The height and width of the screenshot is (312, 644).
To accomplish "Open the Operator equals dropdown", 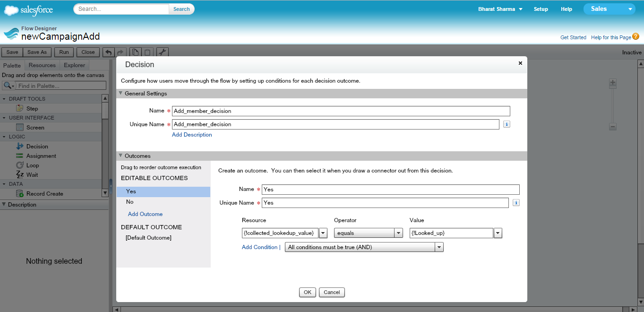I will pos(399,233).
